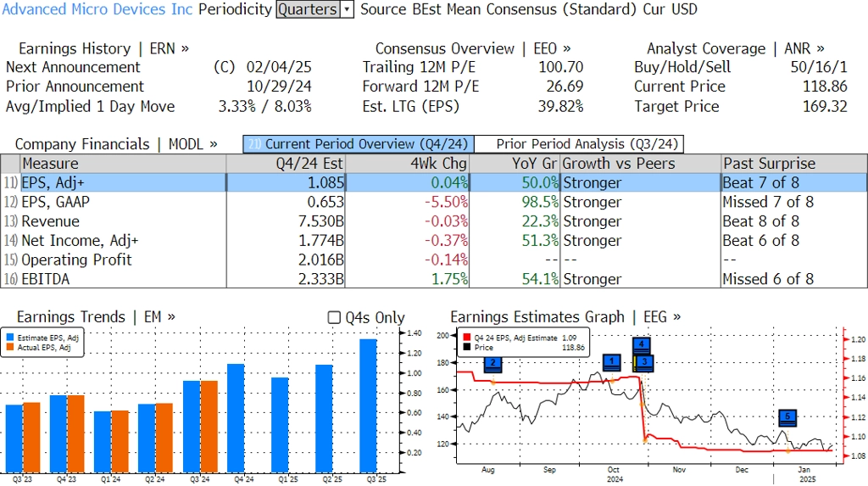Click the Q3'25 estimate bar
The height and width of the screenshot is (486, 868).
pyautogui.click(x=368, y=405)
